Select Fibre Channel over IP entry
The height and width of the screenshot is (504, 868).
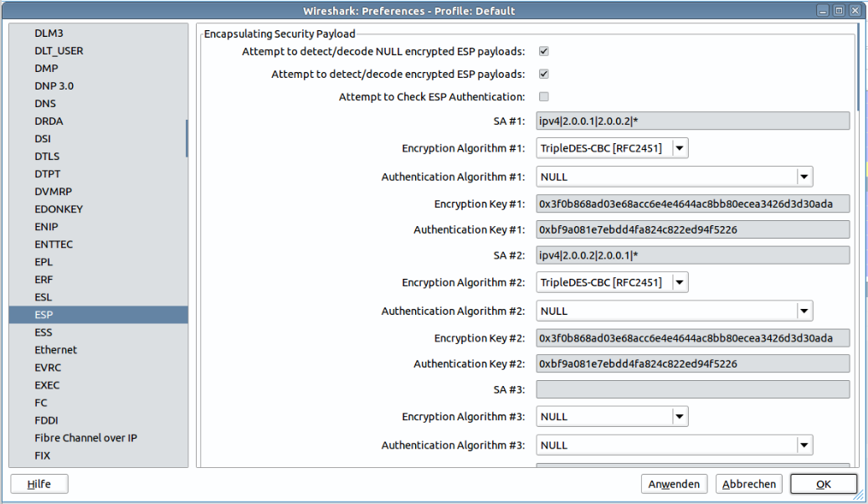point(98,438)
